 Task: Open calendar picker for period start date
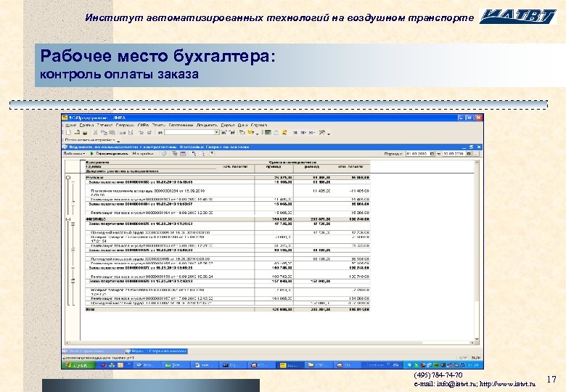click(x=432, y=154)
